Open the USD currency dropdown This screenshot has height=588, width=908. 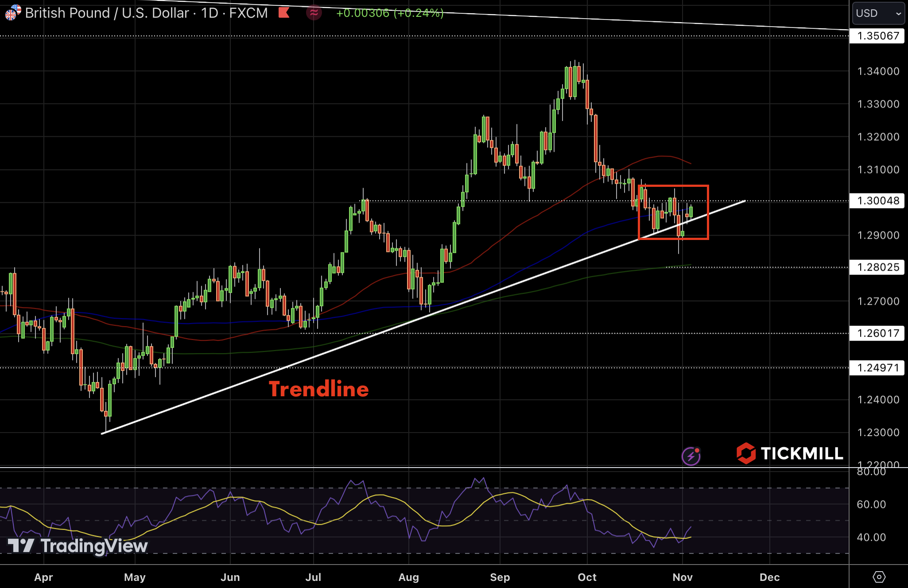(x=878, y=13)
